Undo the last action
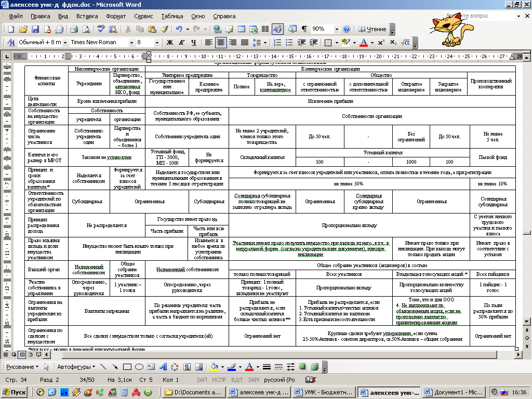The width and height of the screenshot is (532, 399). (179, 29)
